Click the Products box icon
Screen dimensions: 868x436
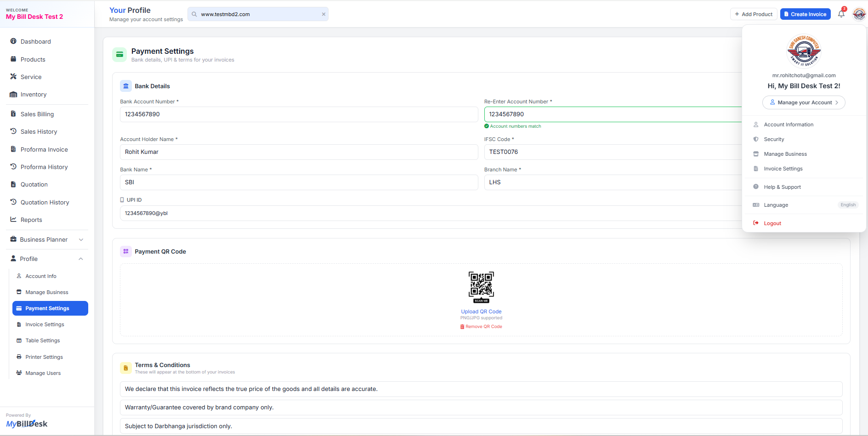coord(13,59)
